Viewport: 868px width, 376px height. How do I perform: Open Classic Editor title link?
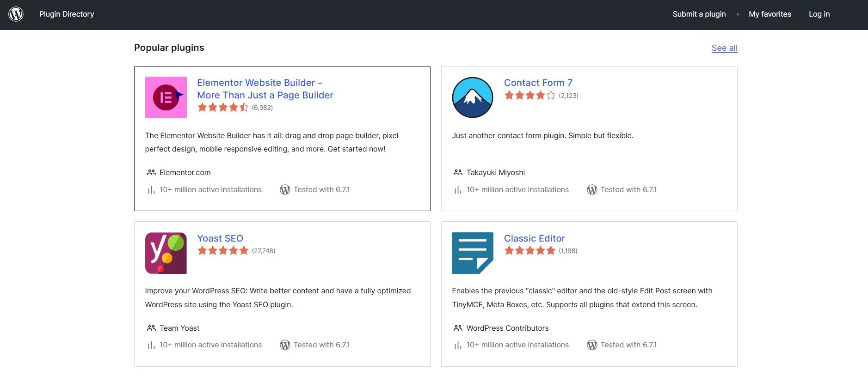click(x=535, y=238)
